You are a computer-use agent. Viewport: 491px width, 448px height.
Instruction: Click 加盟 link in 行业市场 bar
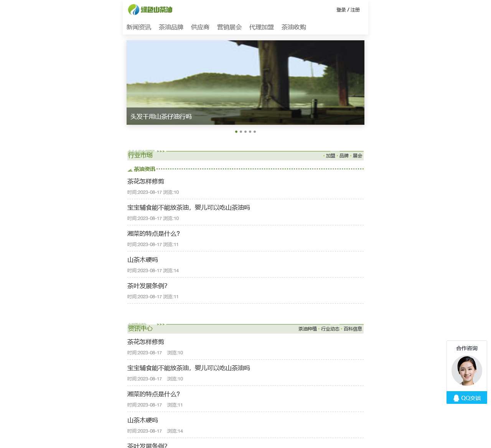pyautogui.click(x=331, y=156)
